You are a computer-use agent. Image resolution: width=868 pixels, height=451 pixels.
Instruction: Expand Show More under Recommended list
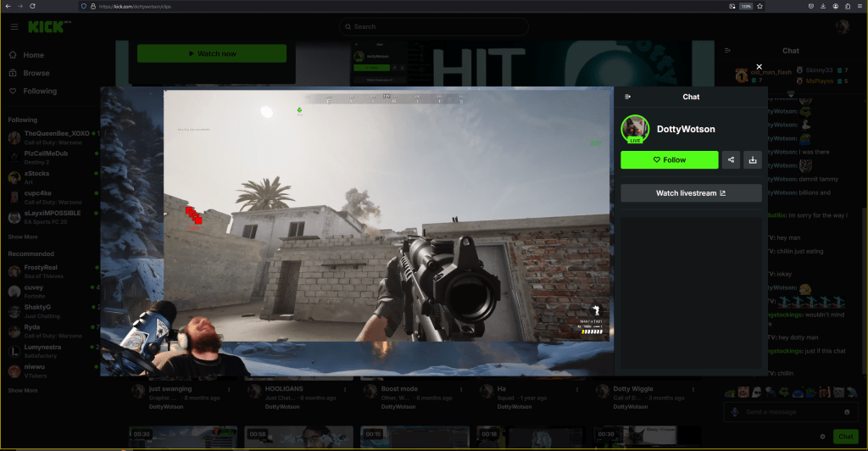pos(23,391)
